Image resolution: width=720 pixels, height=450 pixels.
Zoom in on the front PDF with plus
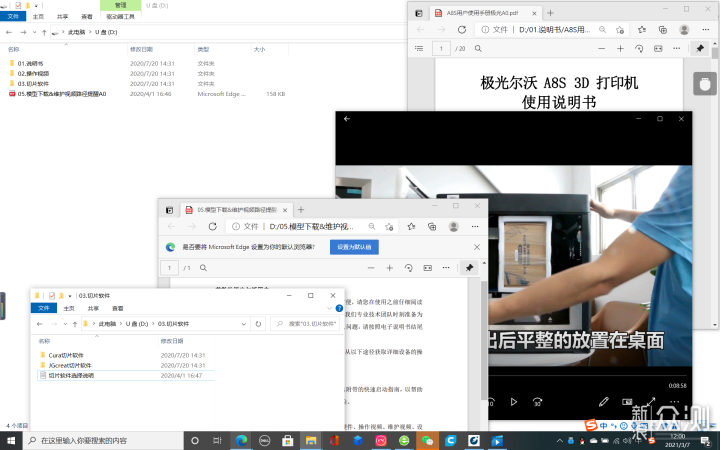[389, 268]
